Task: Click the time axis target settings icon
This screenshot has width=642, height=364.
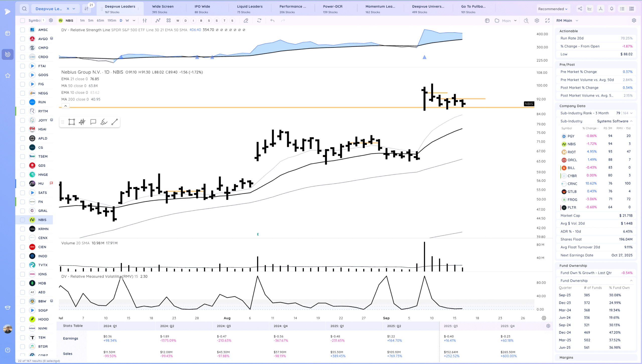Action: (x=544, y=318)
